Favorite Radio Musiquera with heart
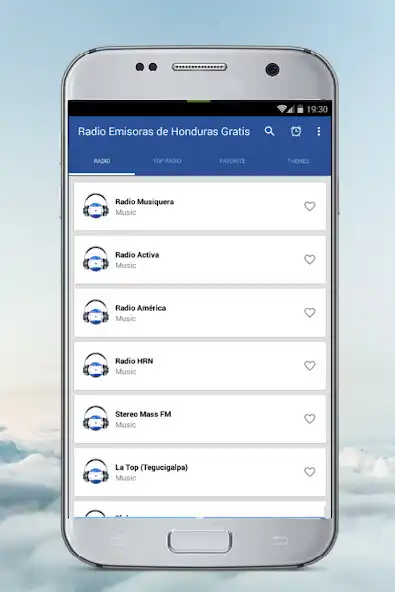The height and width of the screenshot is (592, 395). (x=310, y=206)
